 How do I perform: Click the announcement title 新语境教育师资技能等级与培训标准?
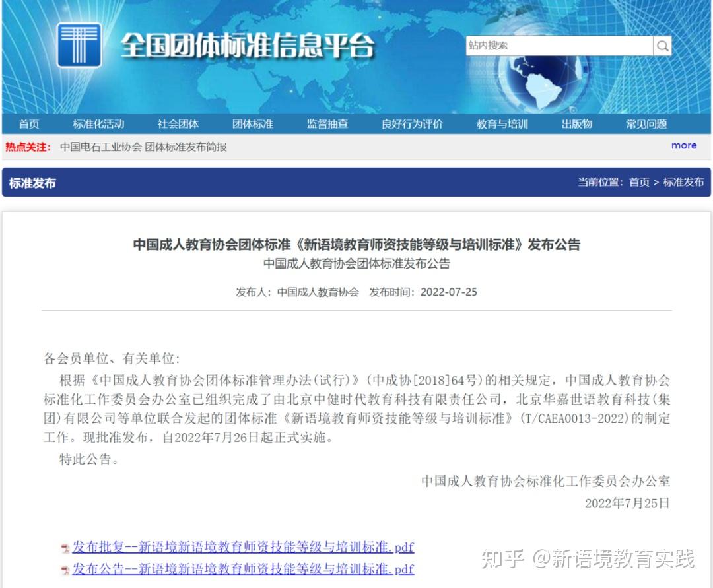pos(356,244)
